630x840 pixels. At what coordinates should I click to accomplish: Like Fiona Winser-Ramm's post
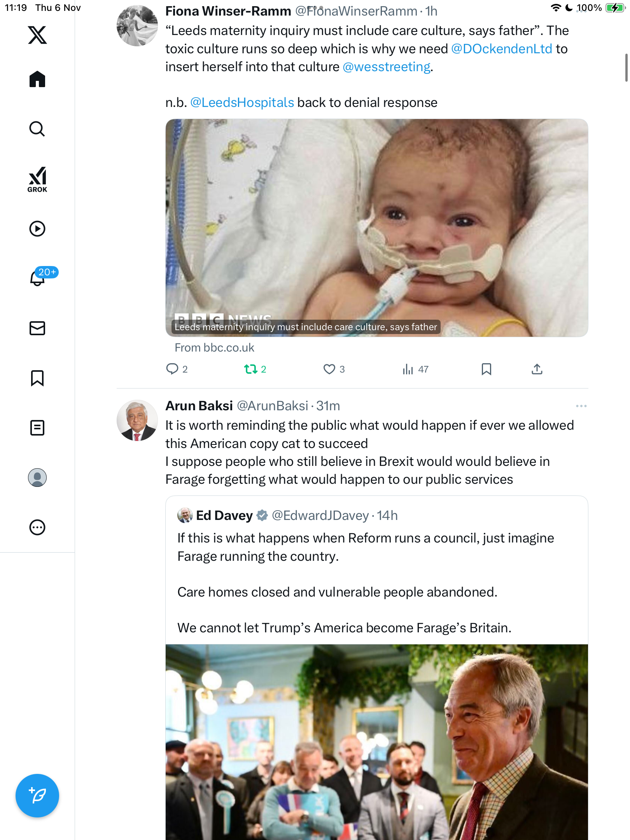point(329,369)
